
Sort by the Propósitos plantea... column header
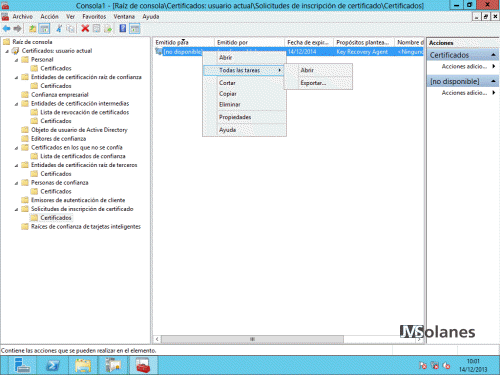[364, 42]
